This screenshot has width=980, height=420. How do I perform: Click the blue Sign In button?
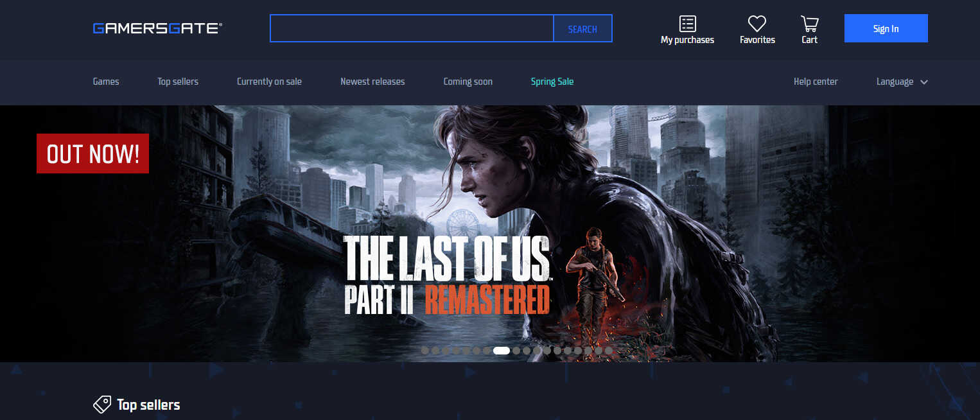point(886,28)
